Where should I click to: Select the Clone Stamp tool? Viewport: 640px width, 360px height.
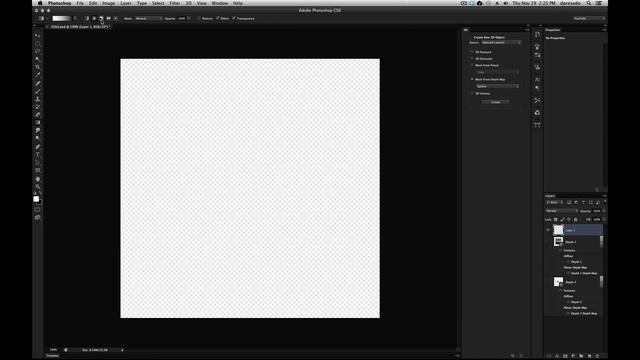(x=38, y=99)
